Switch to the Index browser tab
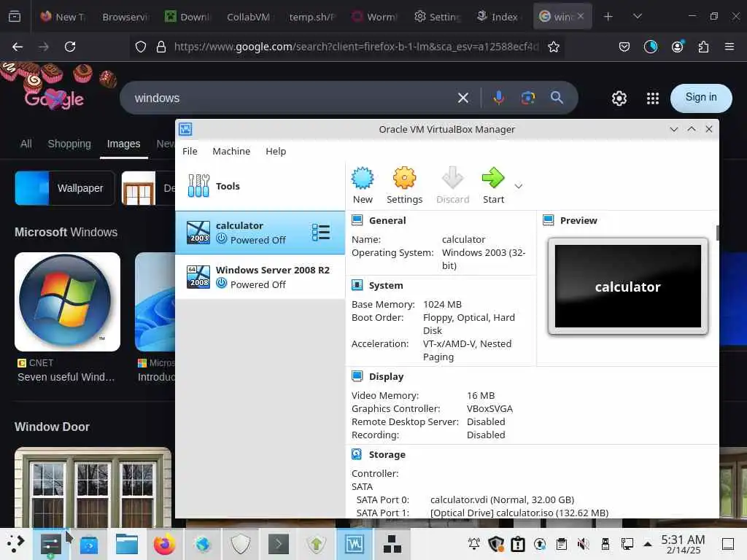 pos(498,17)
